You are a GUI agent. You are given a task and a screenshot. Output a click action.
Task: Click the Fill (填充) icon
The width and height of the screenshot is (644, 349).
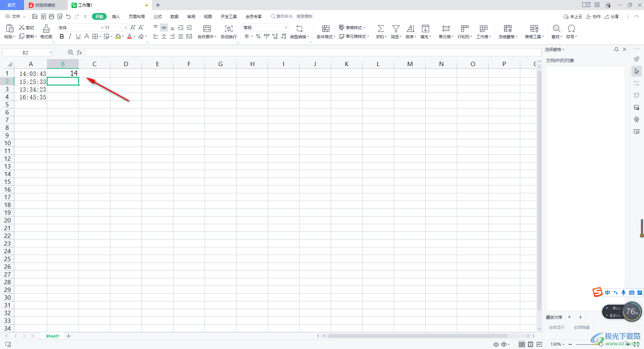[425, 29]
